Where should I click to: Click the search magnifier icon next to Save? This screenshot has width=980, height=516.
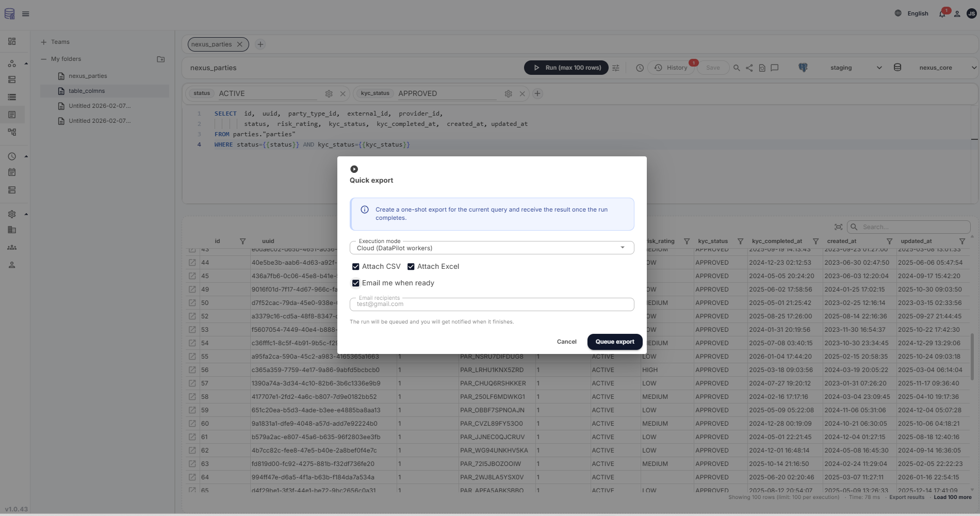click(x=737, y=68)
